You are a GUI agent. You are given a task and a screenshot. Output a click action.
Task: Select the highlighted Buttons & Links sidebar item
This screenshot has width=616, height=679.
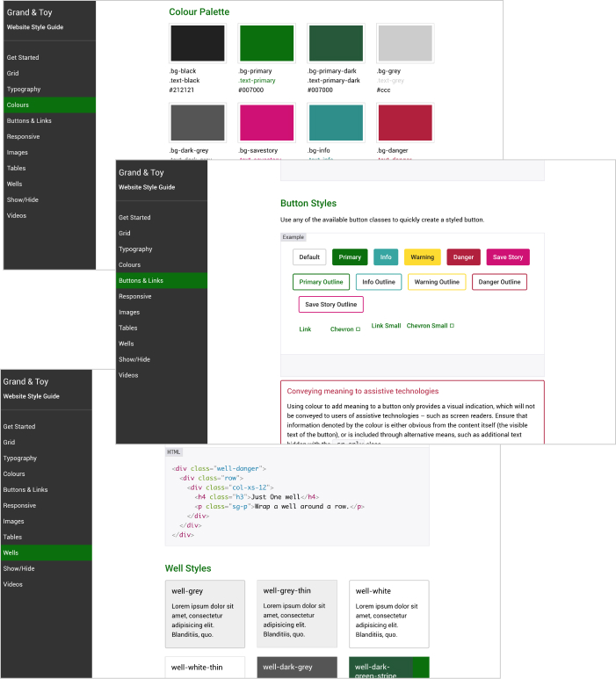pos(162,280)
